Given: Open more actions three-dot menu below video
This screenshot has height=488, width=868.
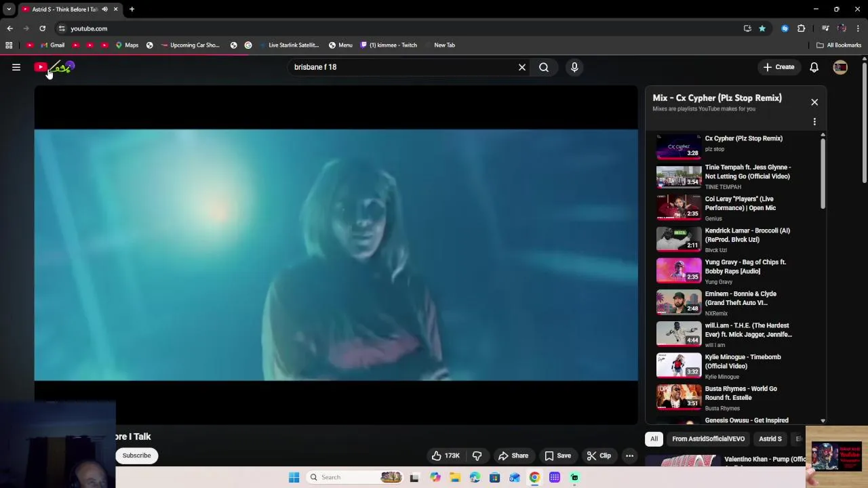Looking at the screenshot, I should [629, 455].
